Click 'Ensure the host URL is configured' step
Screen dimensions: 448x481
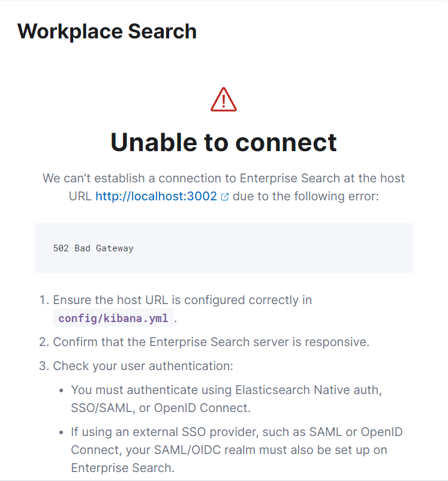[182, 300]
